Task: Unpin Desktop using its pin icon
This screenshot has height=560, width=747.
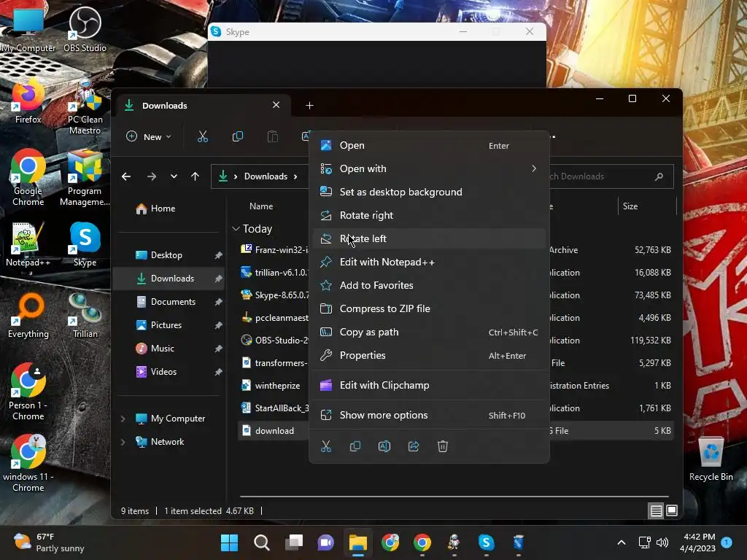Action: click(x=218, y=255)
